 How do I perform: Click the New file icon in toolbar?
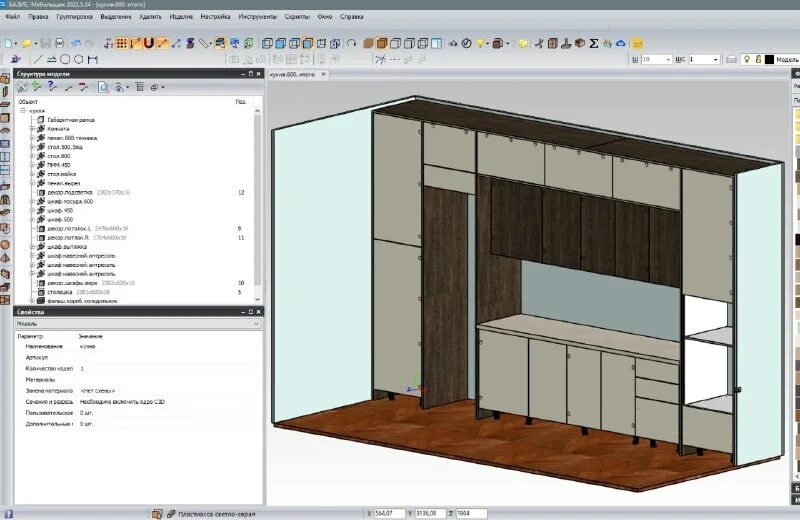pyautogui.click(x=9, y=44)
